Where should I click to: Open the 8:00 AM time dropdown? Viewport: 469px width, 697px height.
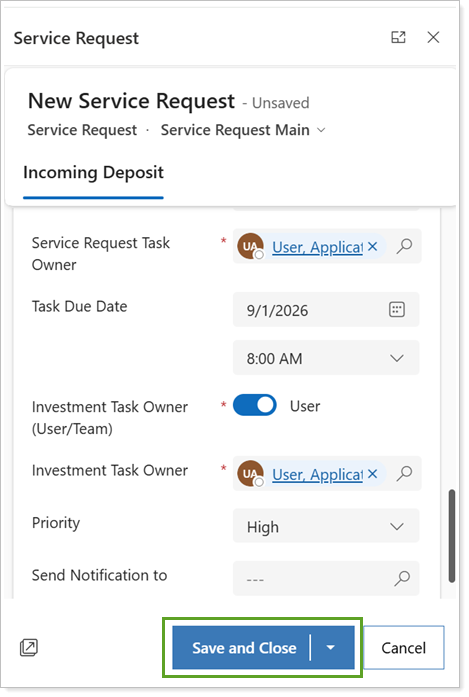tap(326, 358)
